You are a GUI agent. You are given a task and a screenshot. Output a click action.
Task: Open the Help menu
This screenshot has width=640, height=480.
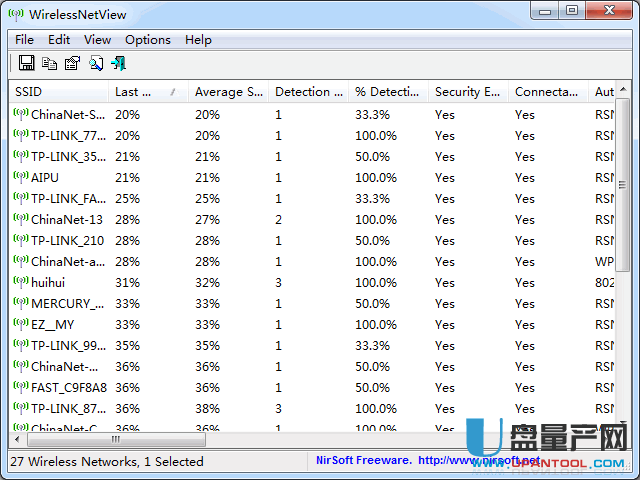click(198, 40)
